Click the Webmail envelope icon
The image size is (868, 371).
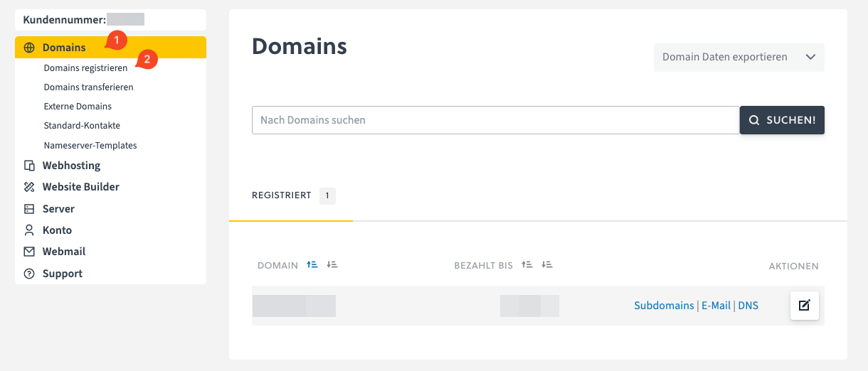click(x=29, y=252)
